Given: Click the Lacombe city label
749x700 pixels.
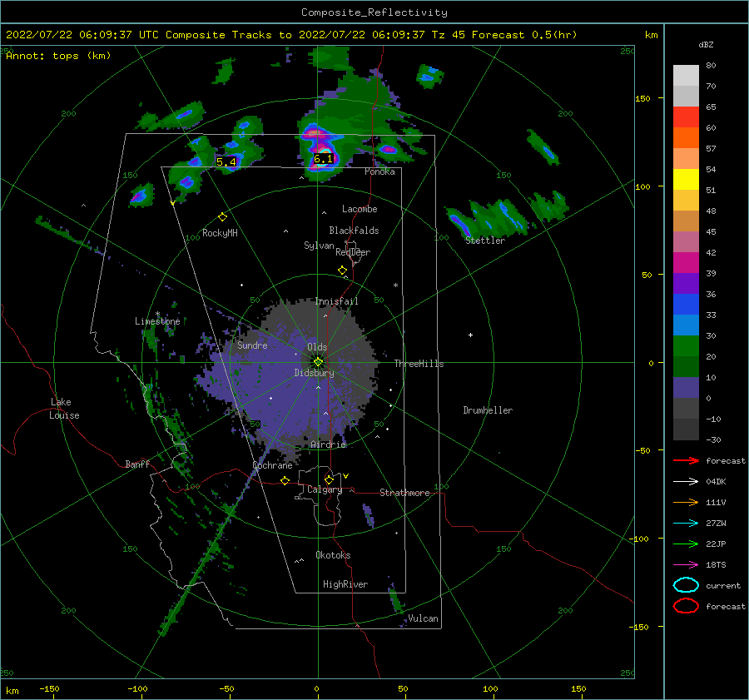Looking at the screenshot, I should 360,209.
